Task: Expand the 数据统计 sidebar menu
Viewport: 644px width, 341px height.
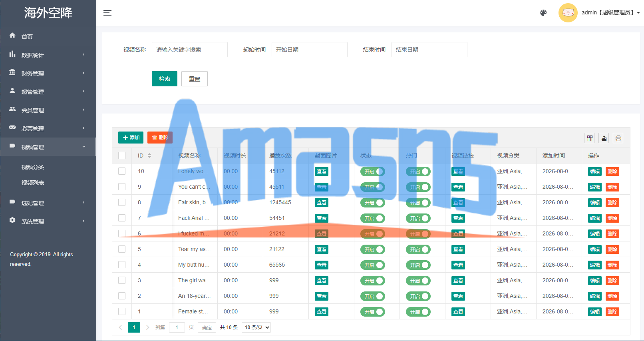Action: pos(48,55)
